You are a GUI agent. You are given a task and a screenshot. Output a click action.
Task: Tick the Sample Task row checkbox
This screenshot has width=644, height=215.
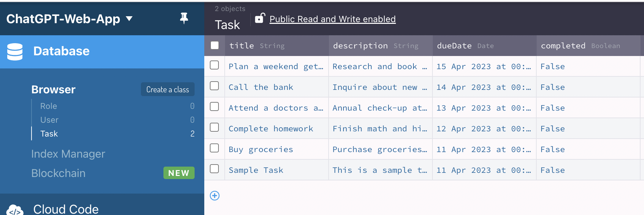214,169
